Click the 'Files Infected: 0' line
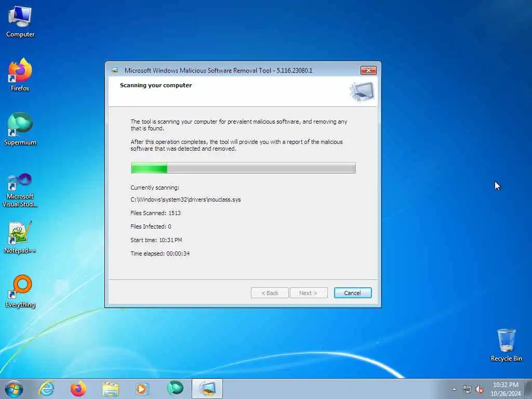Image resolution: width=532 pixels, height=399 pixels. tap(151, 227)
